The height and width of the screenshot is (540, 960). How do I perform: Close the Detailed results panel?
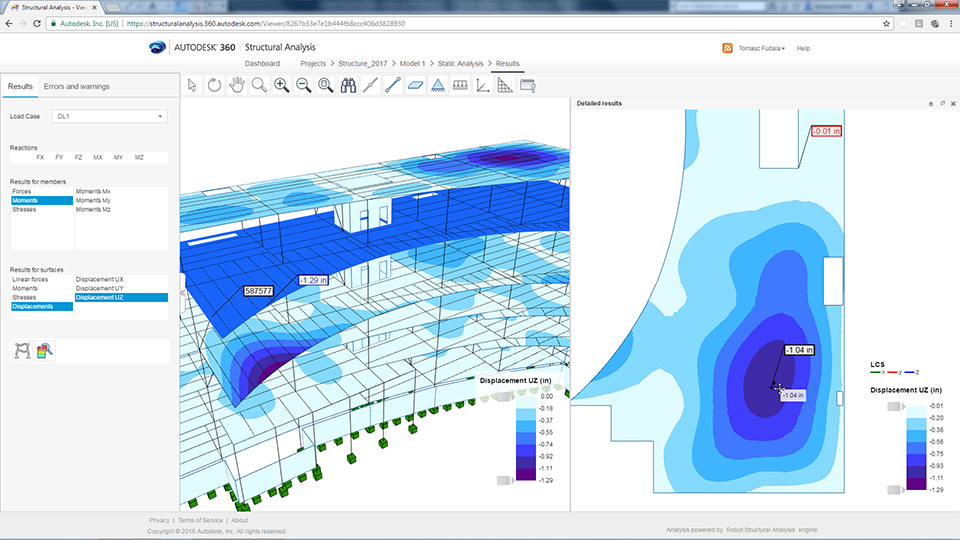click(951, 103)
